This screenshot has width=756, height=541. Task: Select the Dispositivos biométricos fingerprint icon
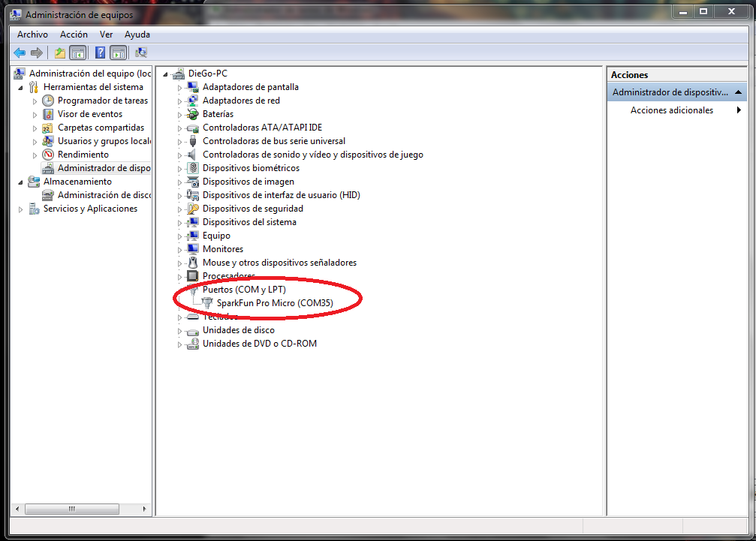click(193, 168)
